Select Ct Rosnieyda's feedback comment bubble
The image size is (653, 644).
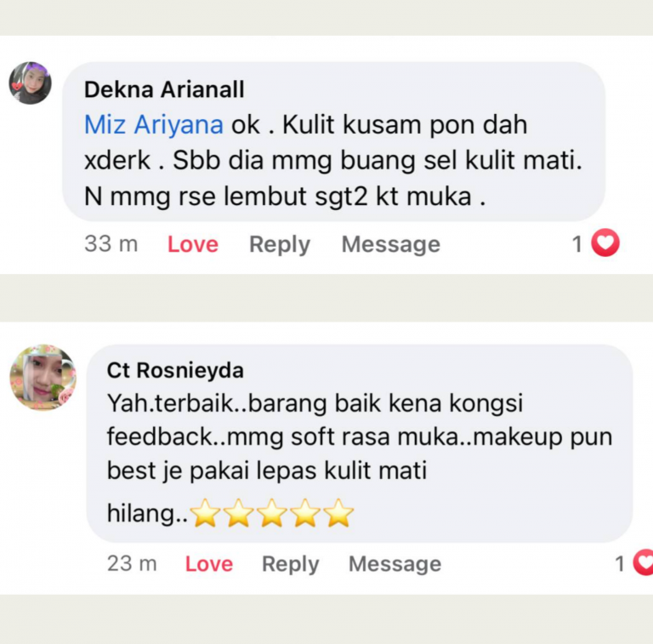[360, 443]
